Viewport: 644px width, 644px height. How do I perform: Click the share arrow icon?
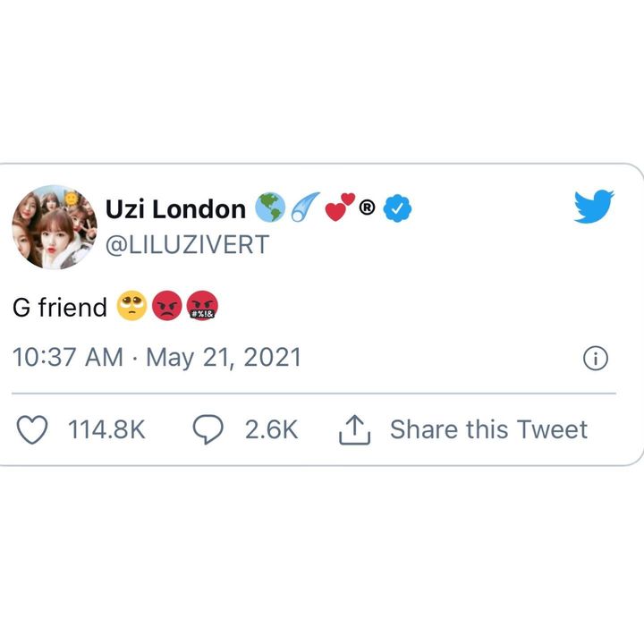(x=354, y=430)
